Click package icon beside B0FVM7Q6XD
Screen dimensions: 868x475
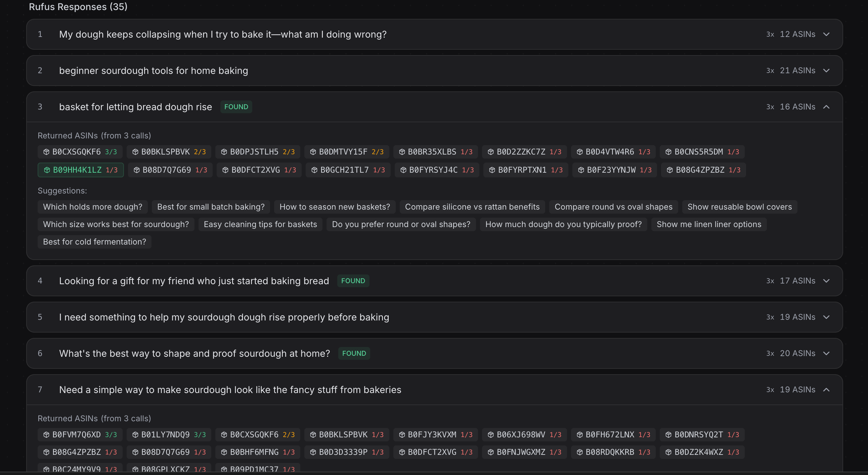(46, 435)
